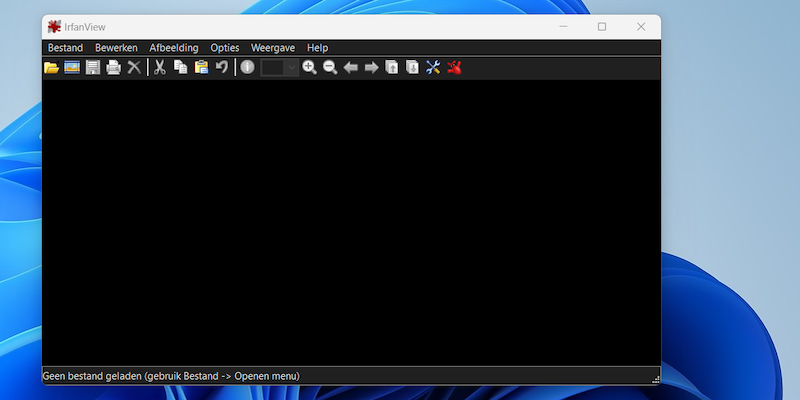Click the Print icon in toolbar
Screen dimensions: 800x400
coord(114,68)
